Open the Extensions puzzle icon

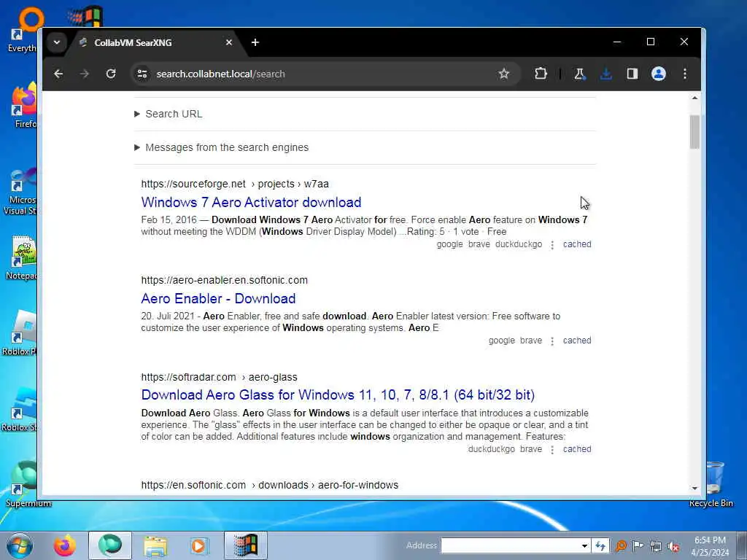[541, 74]
